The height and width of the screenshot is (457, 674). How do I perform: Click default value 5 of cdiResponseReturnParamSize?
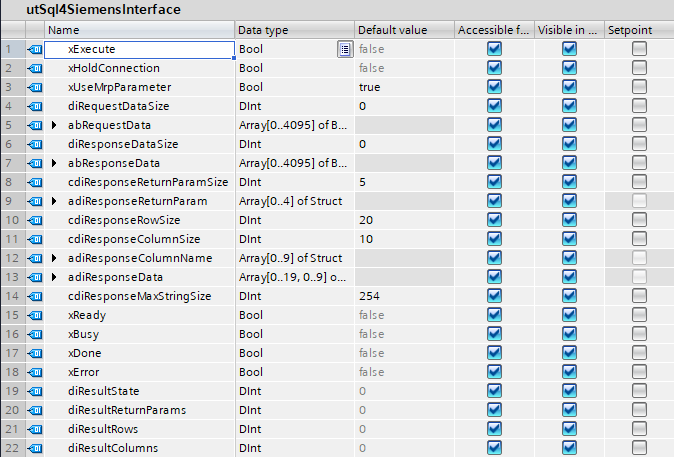coord(362,182)
